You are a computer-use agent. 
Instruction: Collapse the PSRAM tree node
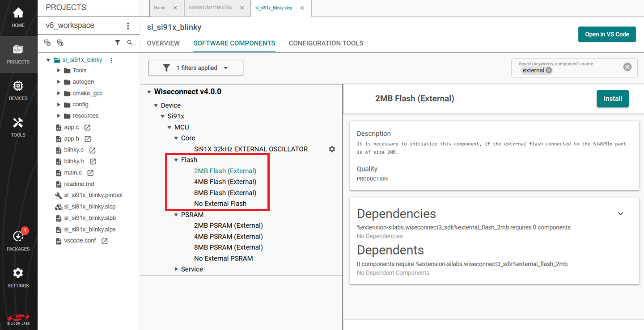[x=176, y=215]
